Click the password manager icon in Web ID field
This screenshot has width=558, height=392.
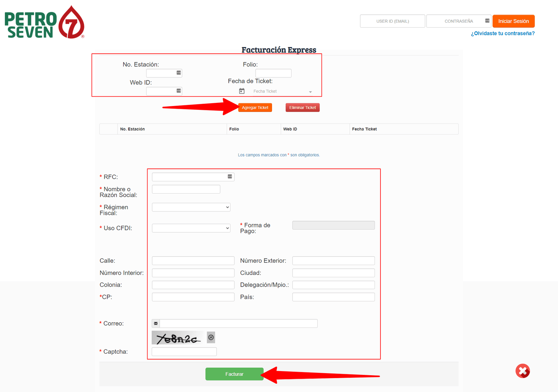[x=179, y=91]
